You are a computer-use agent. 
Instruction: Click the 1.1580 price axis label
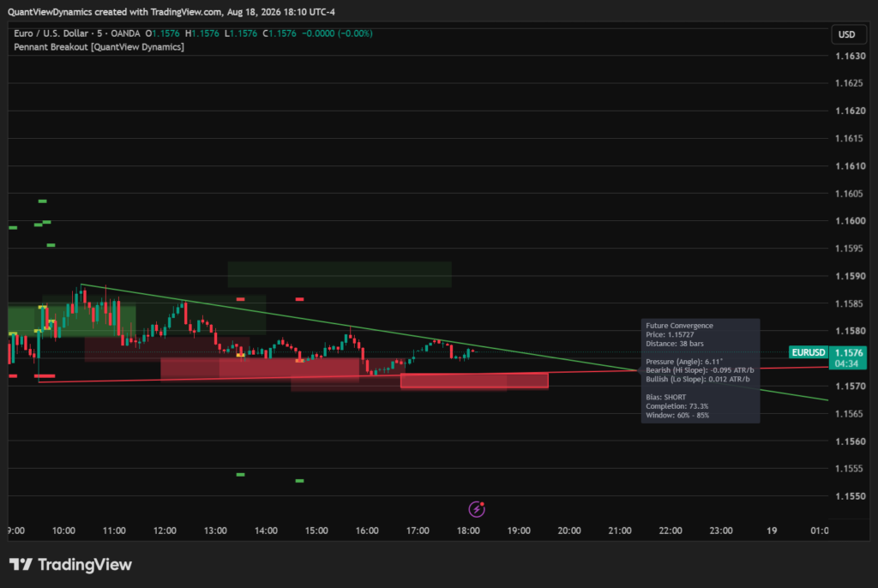point(850,331)
